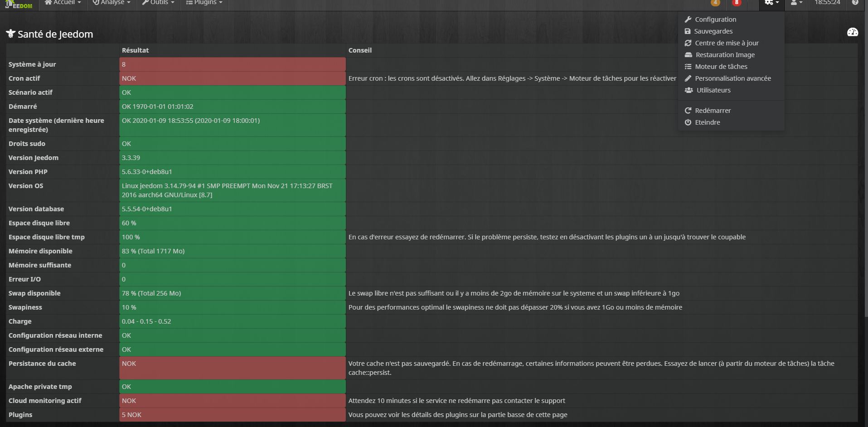Screen dimensions: 868x427
Task: Click the Cron actif NOK cell
Action: 233,78
